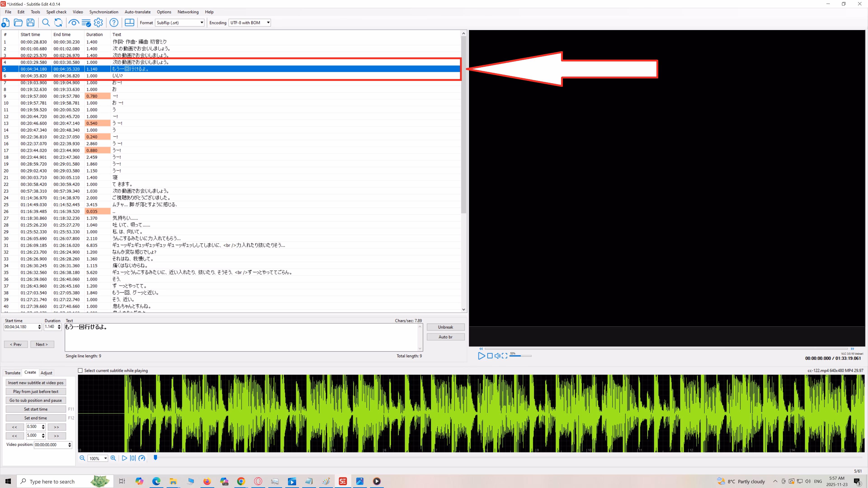Expand the Encoding UTF-8 dropdown
This screenshot has height=488, width=868.
tap(250, 23)
